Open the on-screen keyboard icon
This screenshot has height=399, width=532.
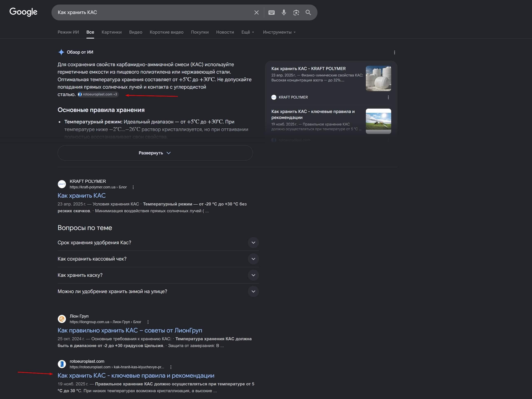(272, 13)
